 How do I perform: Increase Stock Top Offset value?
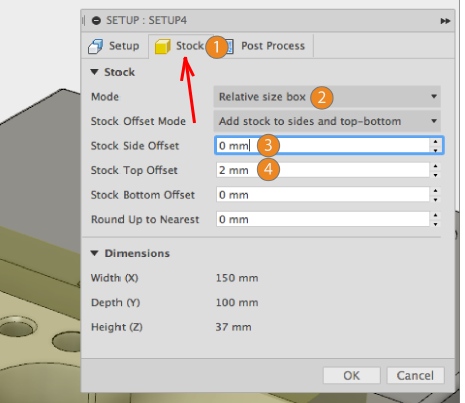pyautogui.click(x=436, y=166)
